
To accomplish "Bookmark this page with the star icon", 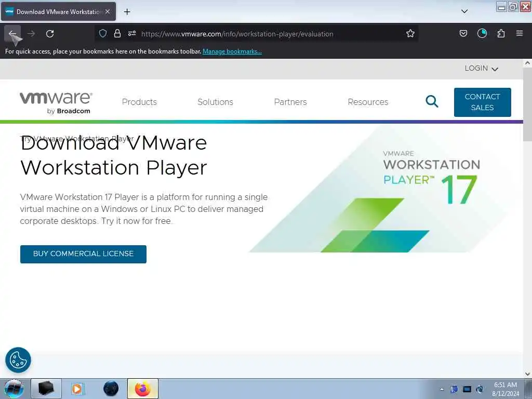I will click(410, 33).
